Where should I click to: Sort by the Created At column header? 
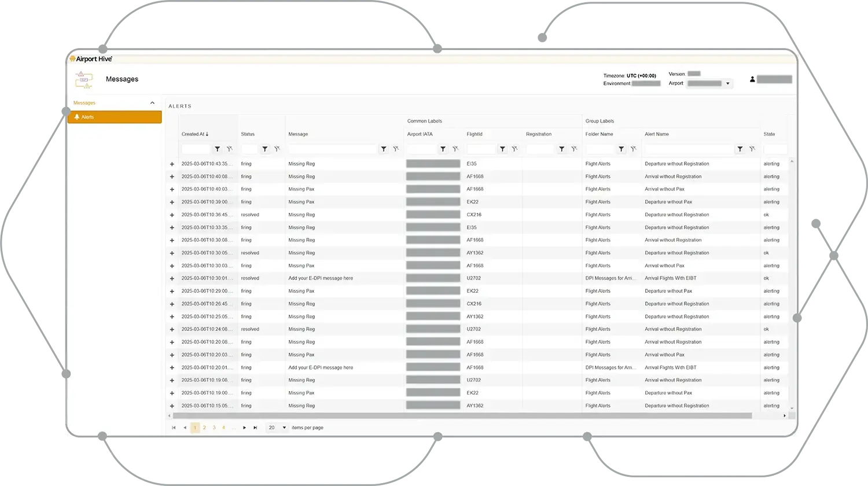[x=194, y=134]
